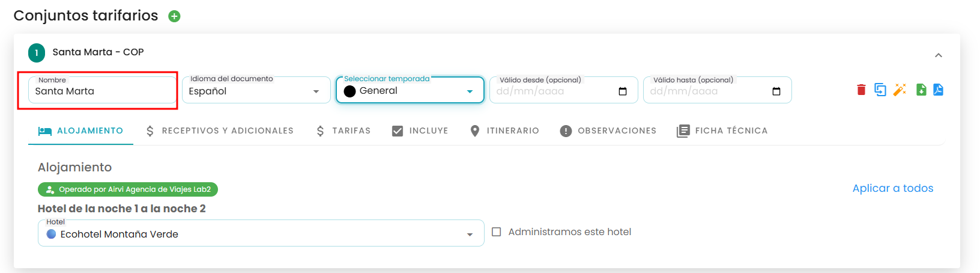The width and height of the screenshot is (980, 273).
Task: Open calendar picker for Válido desde
Action: click(623, 91)
